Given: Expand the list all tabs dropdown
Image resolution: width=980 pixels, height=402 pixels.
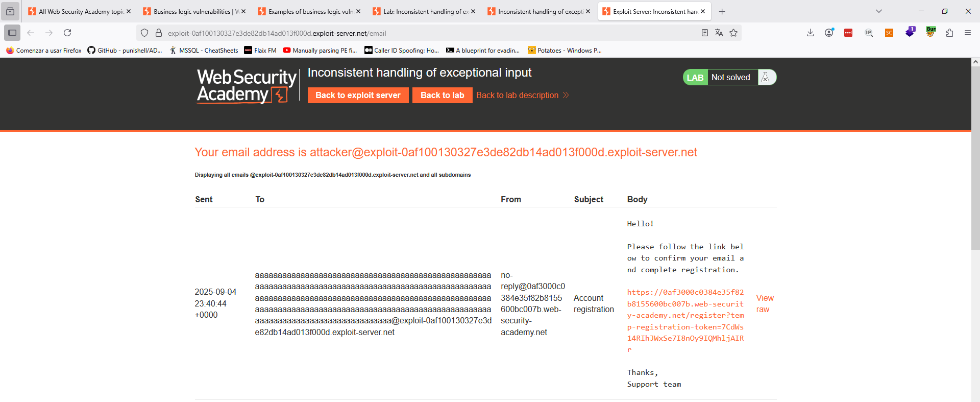Looking at the screenshot, I should coord(879,11).
